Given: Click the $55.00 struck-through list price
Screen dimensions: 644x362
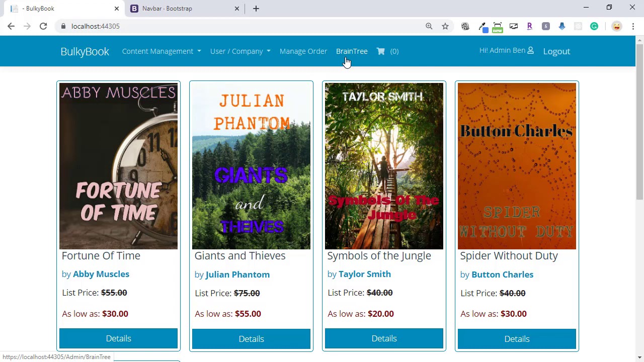Looking at the screenshot, I should coord(114,293).
